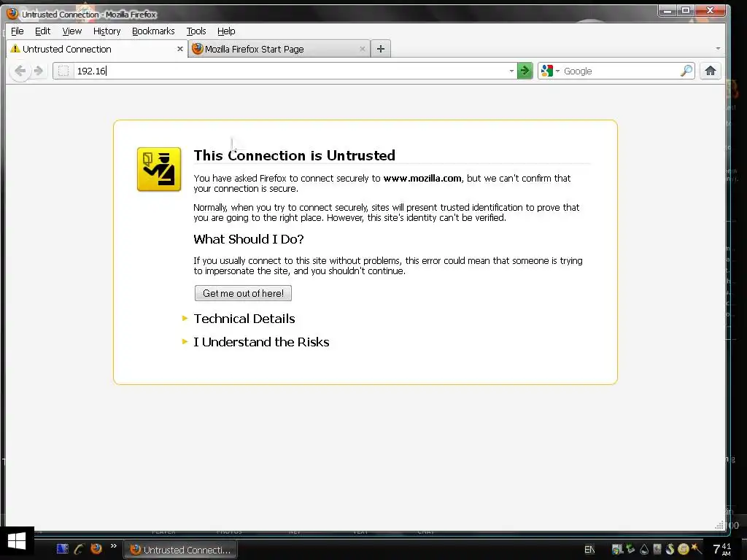The image size is (747, 560).
Task: Expand quick launch overflow chevron
Action: [113, 546]
